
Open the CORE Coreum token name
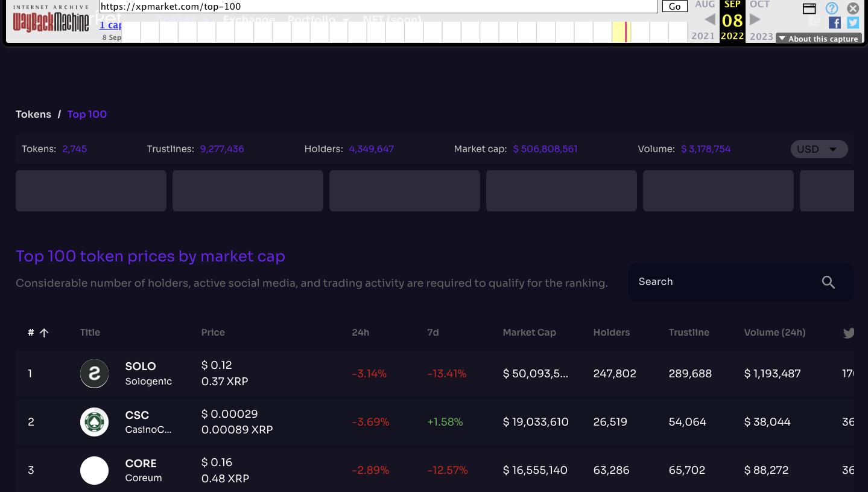pos(144,471)
